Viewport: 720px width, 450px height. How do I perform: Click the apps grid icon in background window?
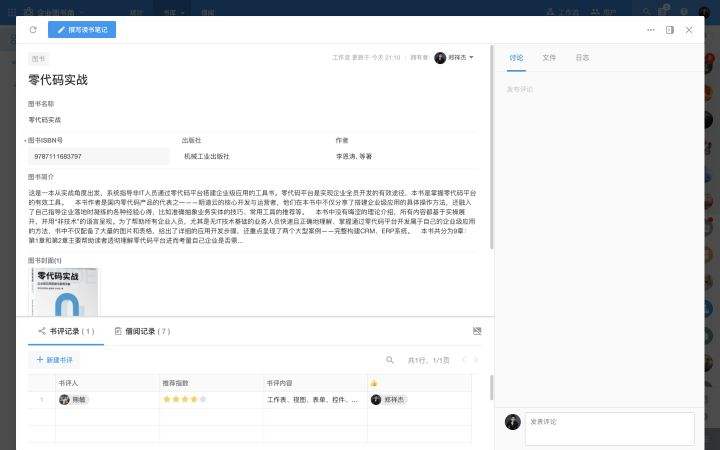[12, 12]
